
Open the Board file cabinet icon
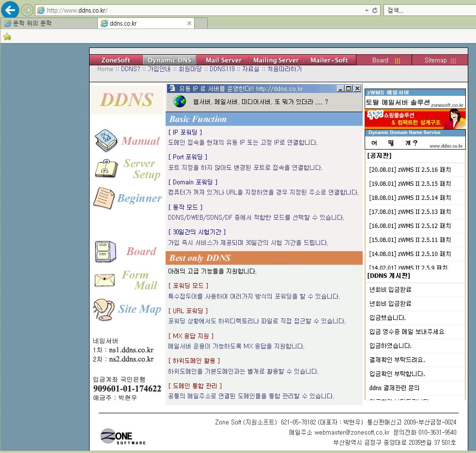tap(106, 251)
